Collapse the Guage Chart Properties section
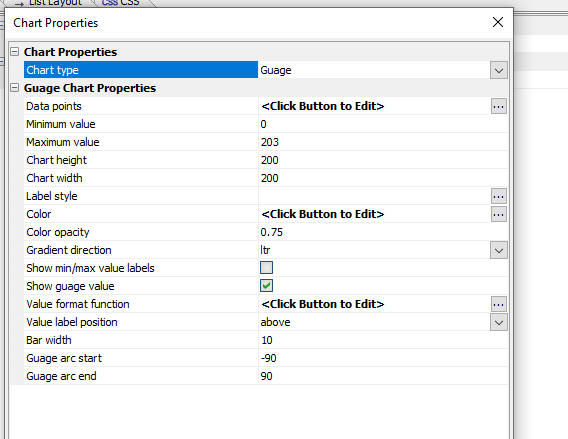This screenshot has width=568, height=439. tap(14, 88)
